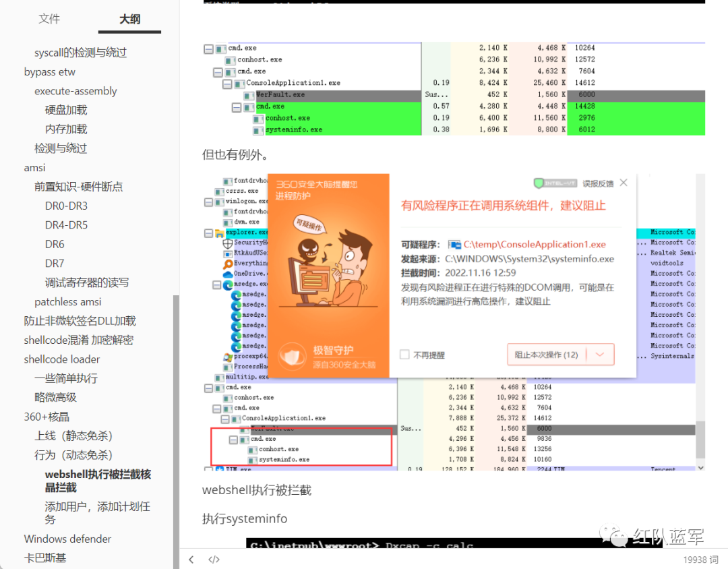Open 内存加载 outline item
This screenshot has width=728, height=569.
[x=66, y=129]
